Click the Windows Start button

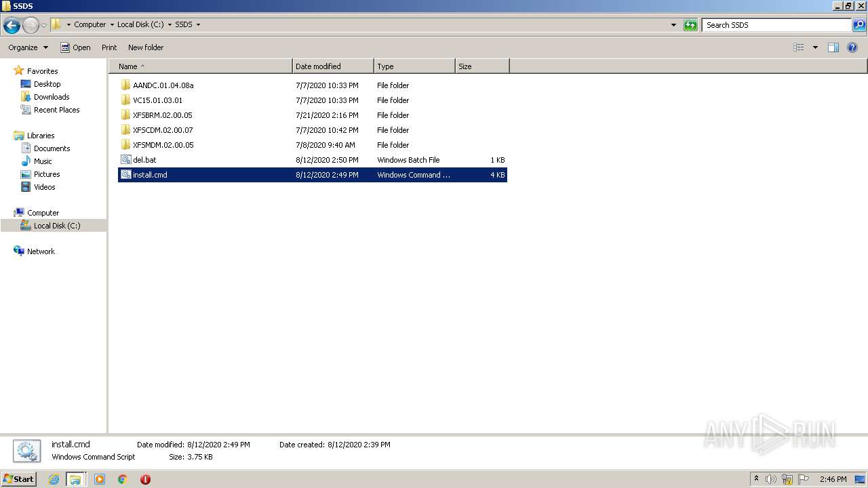[x=18, y=479]
